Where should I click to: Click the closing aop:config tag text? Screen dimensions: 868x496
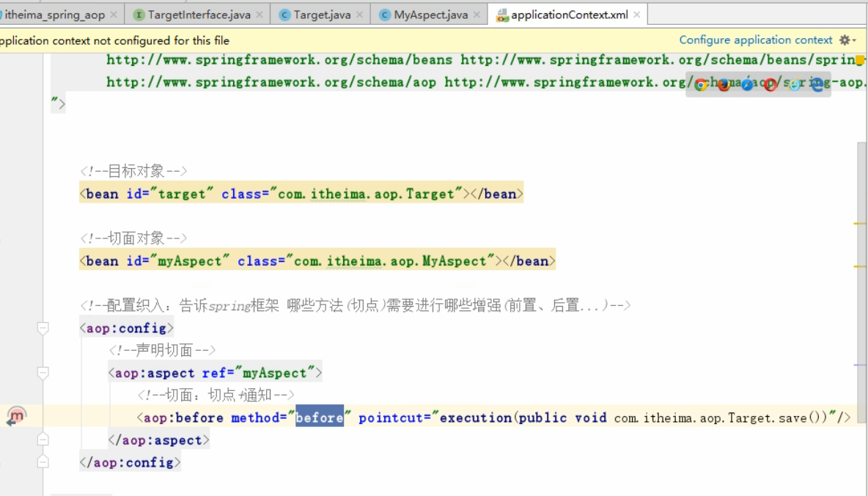[x=130, y=462]
